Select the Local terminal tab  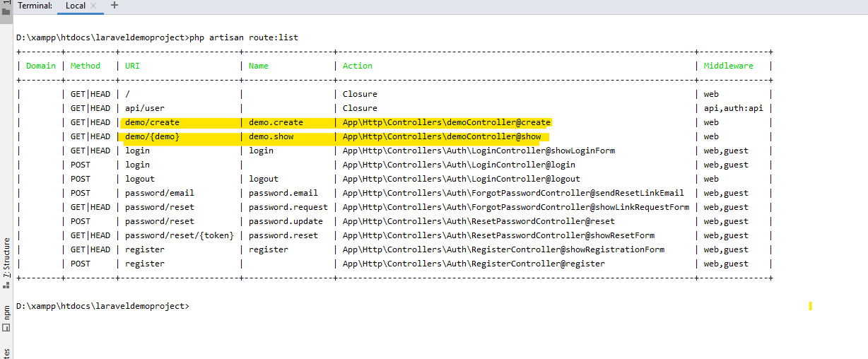[76, 6]
